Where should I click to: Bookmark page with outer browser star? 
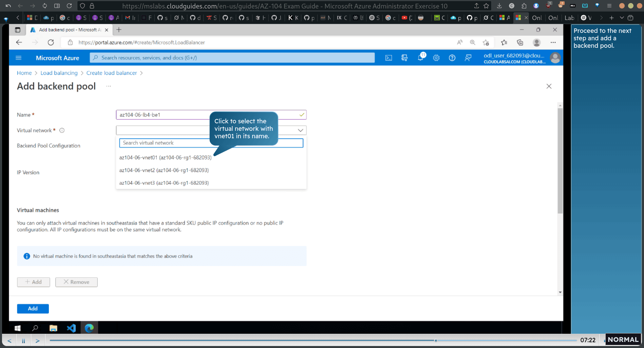click(x=486, y=6)
